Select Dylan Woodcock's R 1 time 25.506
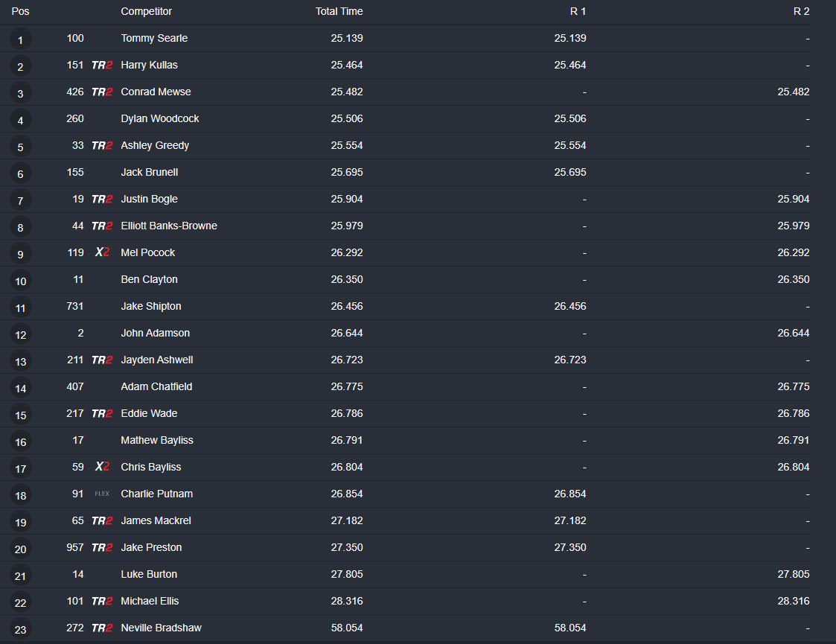 tap(570, 119)
